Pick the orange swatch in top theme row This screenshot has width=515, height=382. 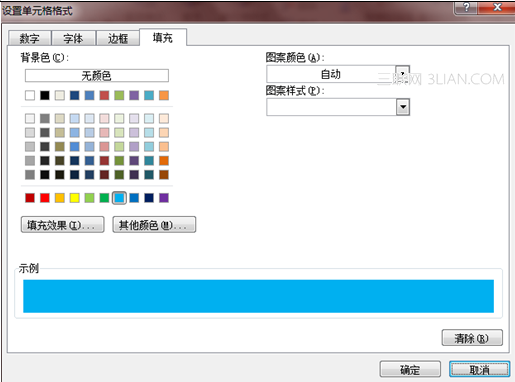tap(164, 95)
